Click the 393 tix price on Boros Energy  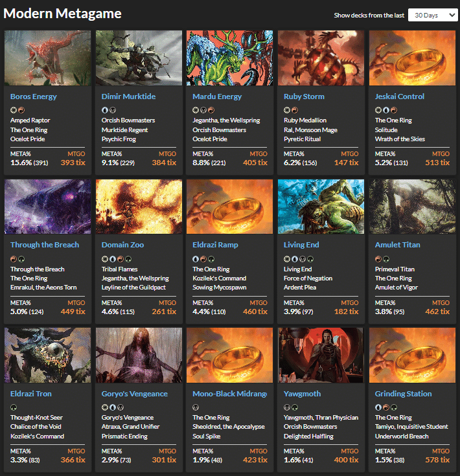73,163
